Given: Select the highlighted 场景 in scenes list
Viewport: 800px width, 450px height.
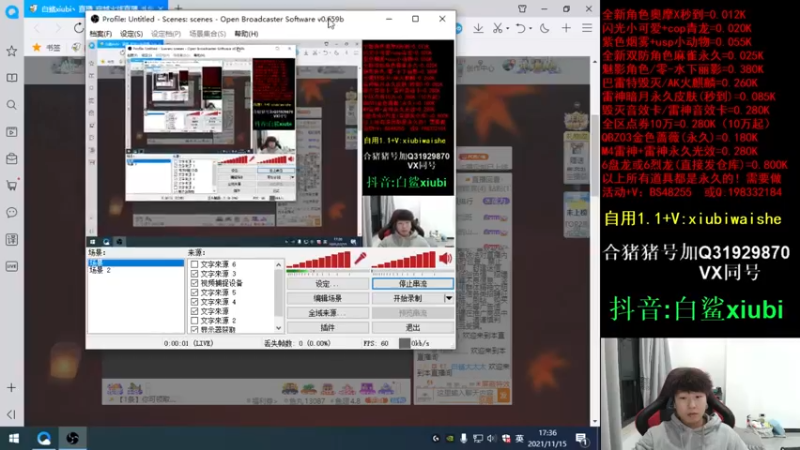Looking at the screenshot, I should [136, 263].
